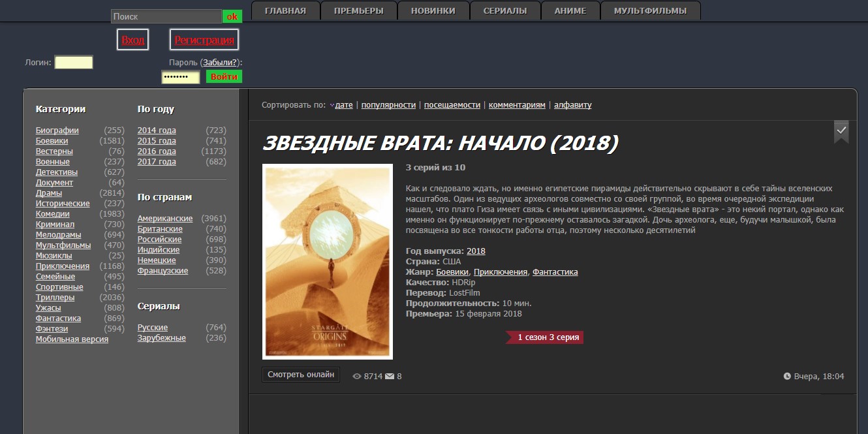This screenshot has width=868, height=434.
Task: Open the Драмы category
Action: coord(49,193)
